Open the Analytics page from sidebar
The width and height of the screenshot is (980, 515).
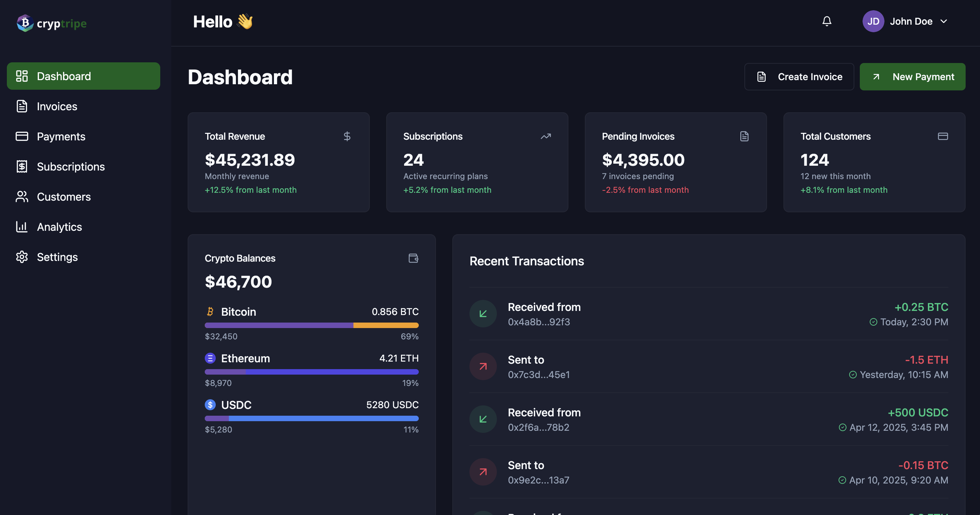click(83, 227)
